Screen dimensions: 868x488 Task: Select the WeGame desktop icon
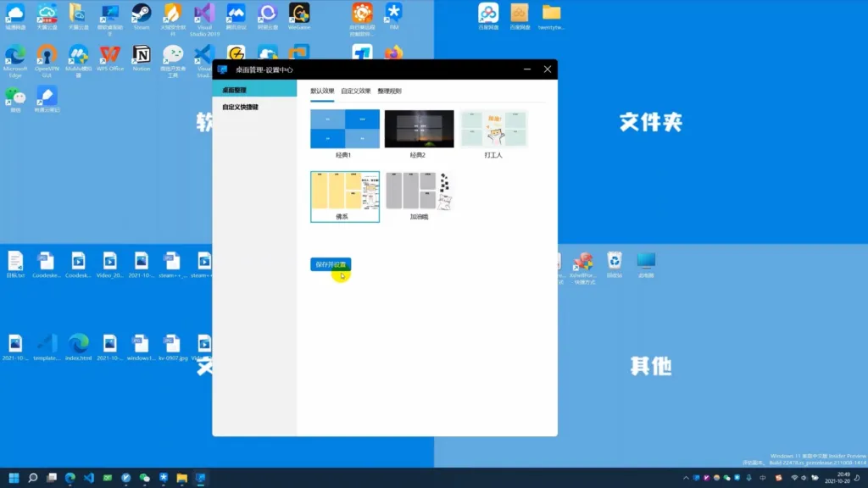pos(299,17)
